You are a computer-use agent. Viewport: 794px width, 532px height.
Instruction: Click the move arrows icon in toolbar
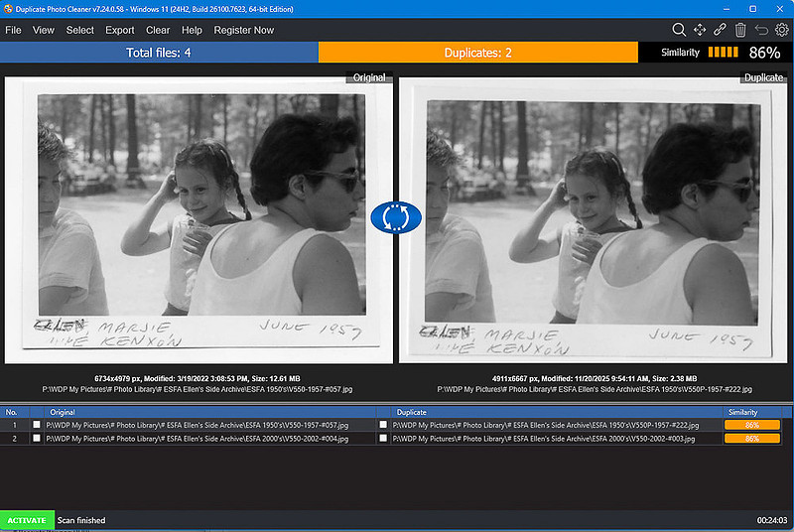coord(700,30)
